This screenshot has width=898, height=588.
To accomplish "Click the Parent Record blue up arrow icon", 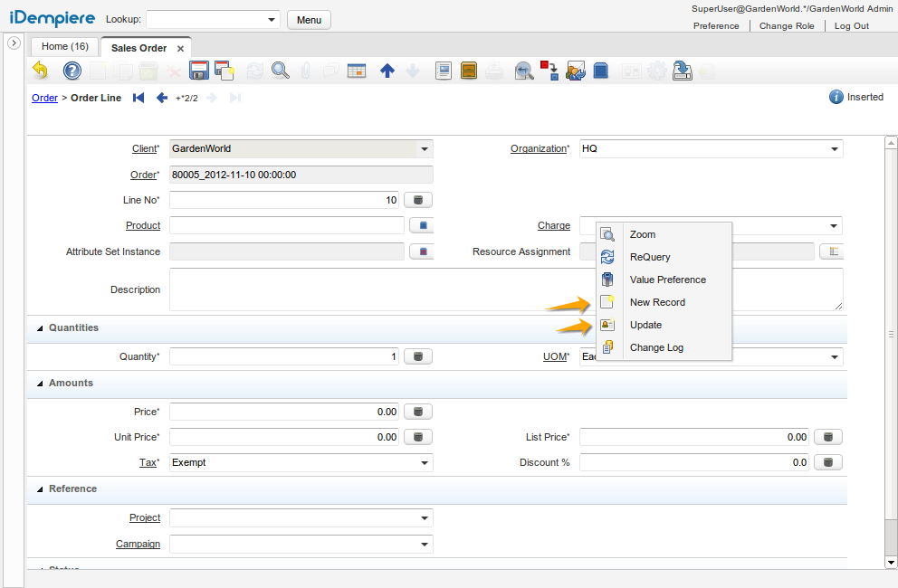I will click(387, 70).
